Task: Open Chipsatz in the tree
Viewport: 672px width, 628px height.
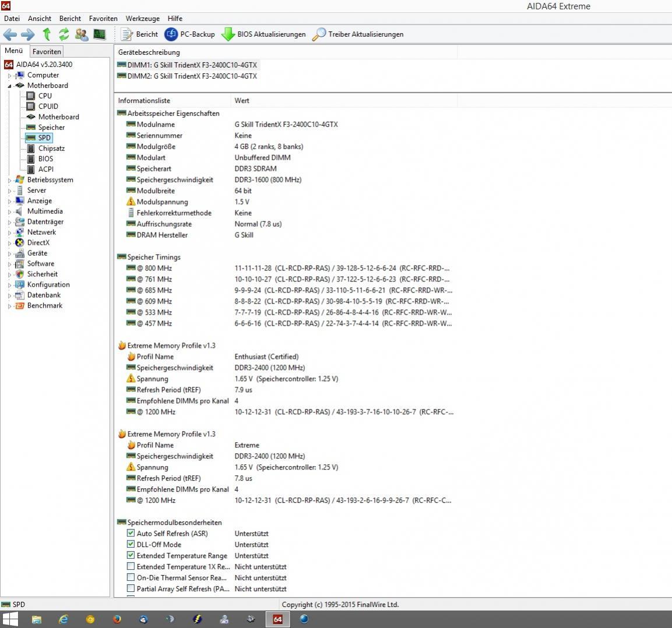Action: [x=51, y=148]
